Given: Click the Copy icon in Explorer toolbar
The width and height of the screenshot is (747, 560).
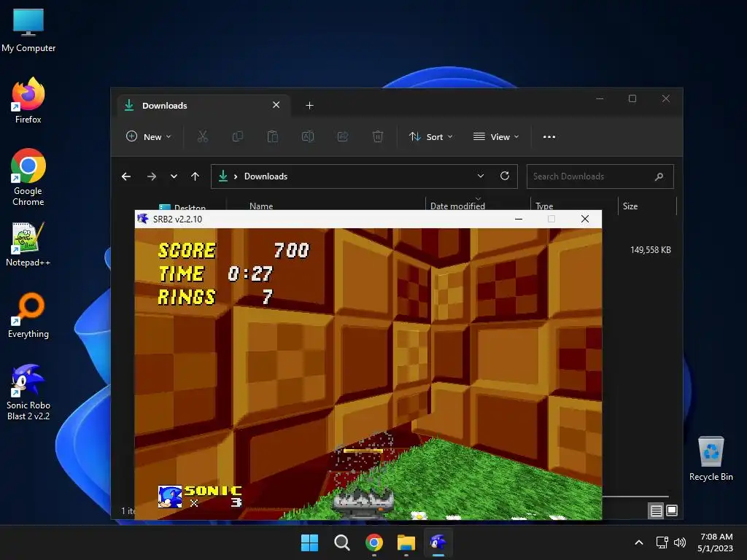Looking at the screenshot, I should point(237,136).
